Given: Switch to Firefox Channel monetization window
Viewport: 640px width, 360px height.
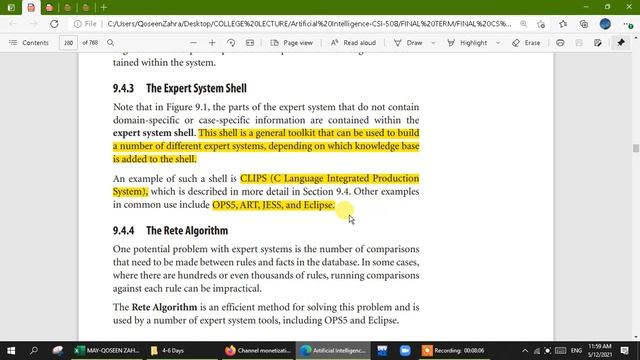Looking at the screenshot, I should click(258, 350).
